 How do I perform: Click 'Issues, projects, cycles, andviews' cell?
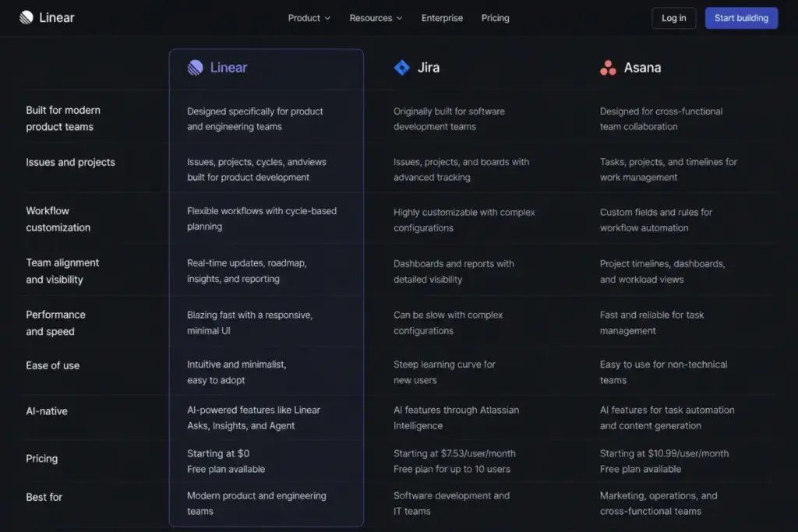pos(256,170)
